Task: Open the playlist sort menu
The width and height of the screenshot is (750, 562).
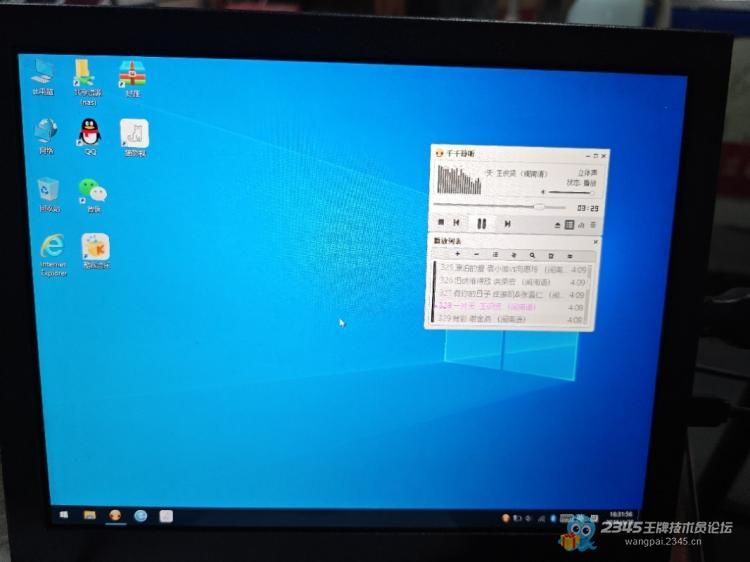Action: 514,255
